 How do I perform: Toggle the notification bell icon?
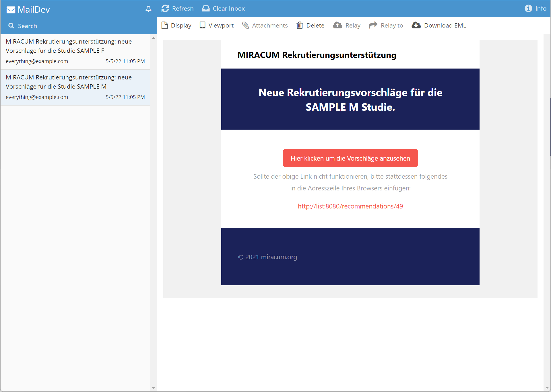tap(148, 9)
